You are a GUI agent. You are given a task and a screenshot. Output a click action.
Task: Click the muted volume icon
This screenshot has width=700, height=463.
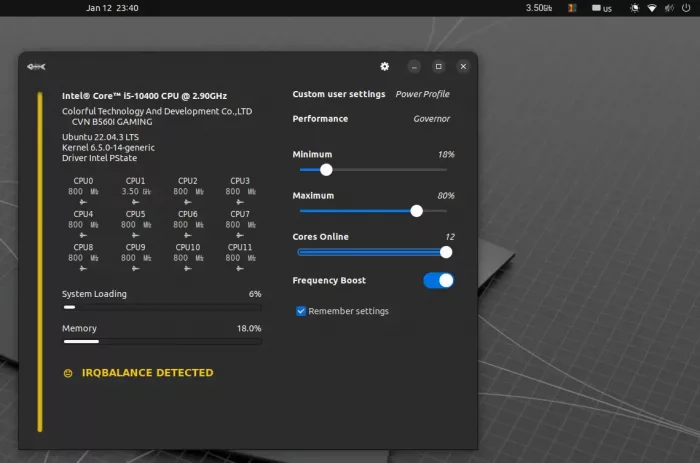[x=668, y=8]
